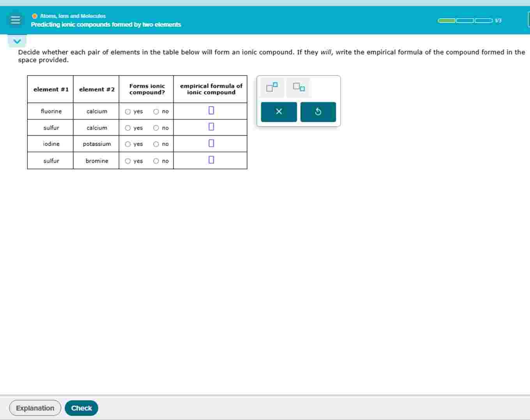
Task: Select "no" for sulfur and bromine
Action: [156, 161]
